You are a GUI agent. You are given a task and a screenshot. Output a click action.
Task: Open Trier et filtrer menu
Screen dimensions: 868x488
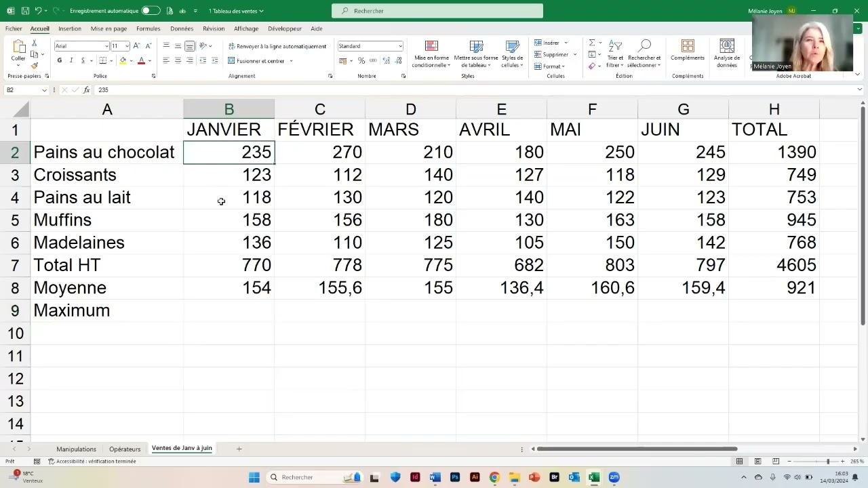tap(615, 54)
